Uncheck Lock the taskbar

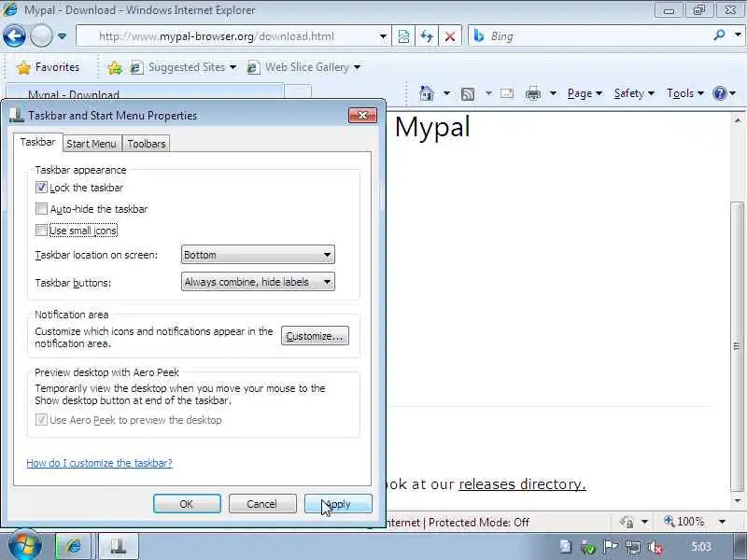tap(41, 188)
